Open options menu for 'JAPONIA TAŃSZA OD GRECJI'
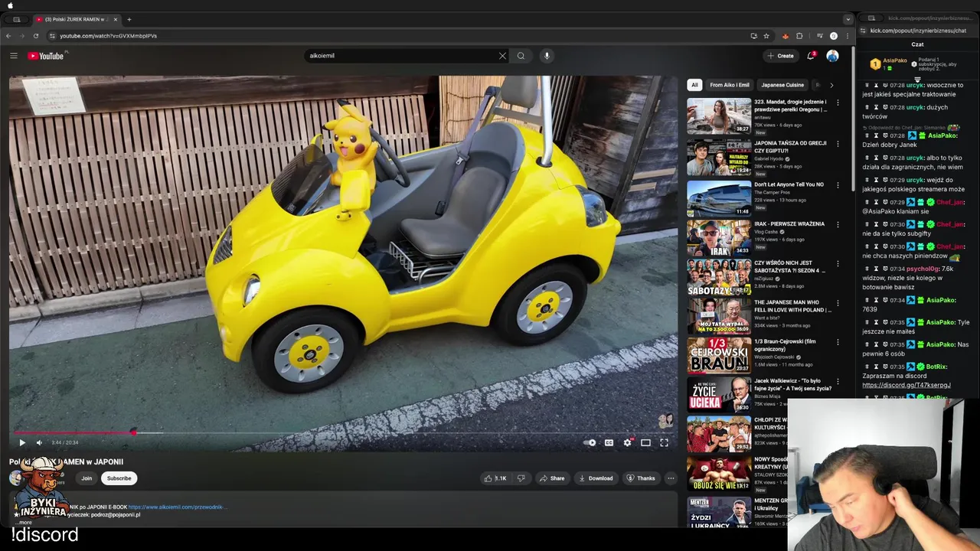This screenshot has width=980, height=551. [x=838, y=144]
